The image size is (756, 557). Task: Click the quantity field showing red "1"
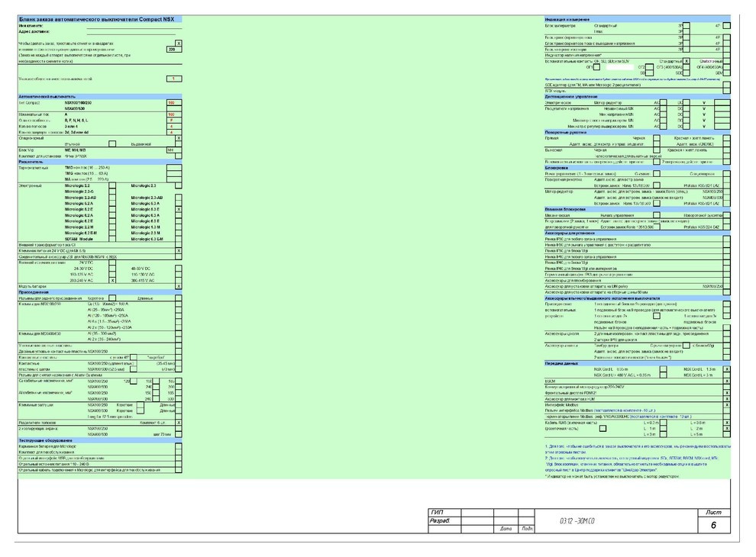(x=173, y=79)
